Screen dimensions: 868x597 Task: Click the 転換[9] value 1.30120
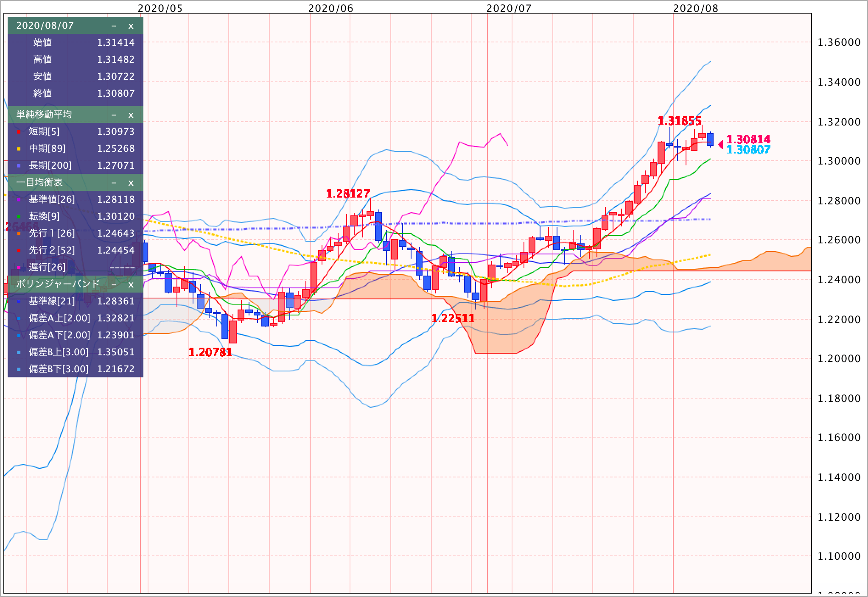coord(116,217)
